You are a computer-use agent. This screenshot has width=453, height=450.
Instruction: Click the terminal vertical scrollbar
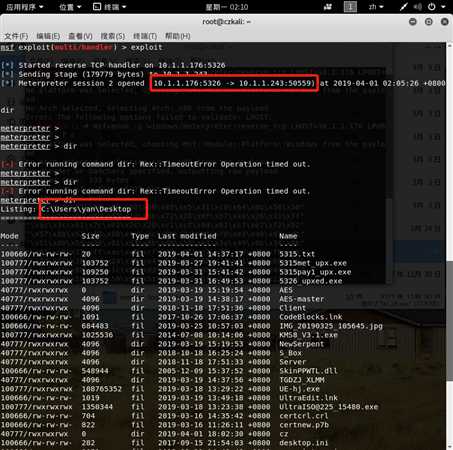click(449, 320)
